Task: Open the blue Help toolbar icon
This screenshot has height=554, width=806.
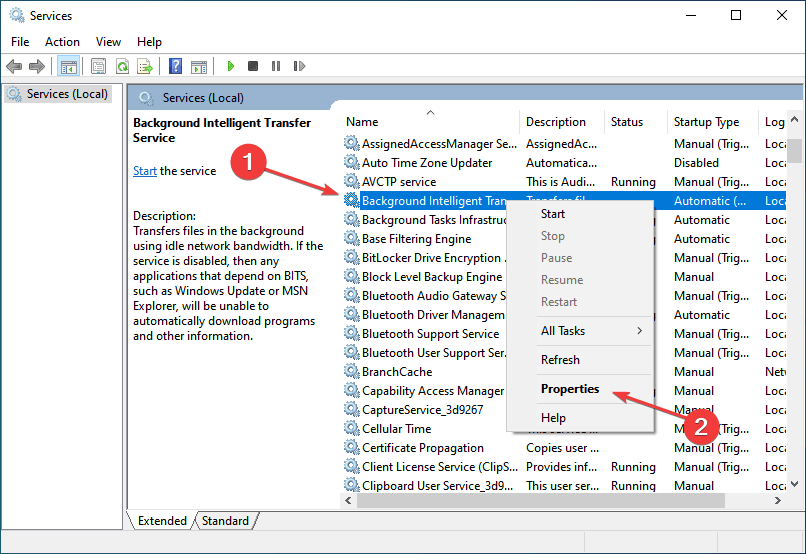Action: point(175,66)
